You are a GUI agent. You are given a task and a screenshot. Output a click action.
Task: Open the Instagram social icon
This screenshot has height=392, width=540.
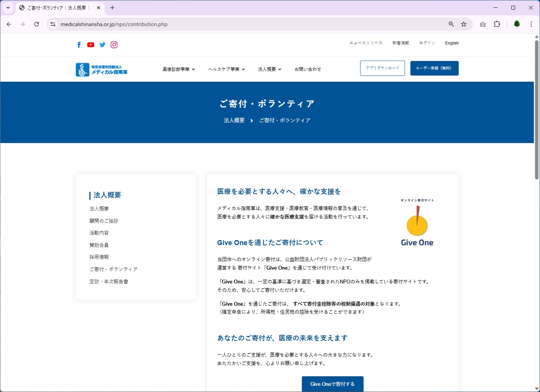[x=114, y=45]
